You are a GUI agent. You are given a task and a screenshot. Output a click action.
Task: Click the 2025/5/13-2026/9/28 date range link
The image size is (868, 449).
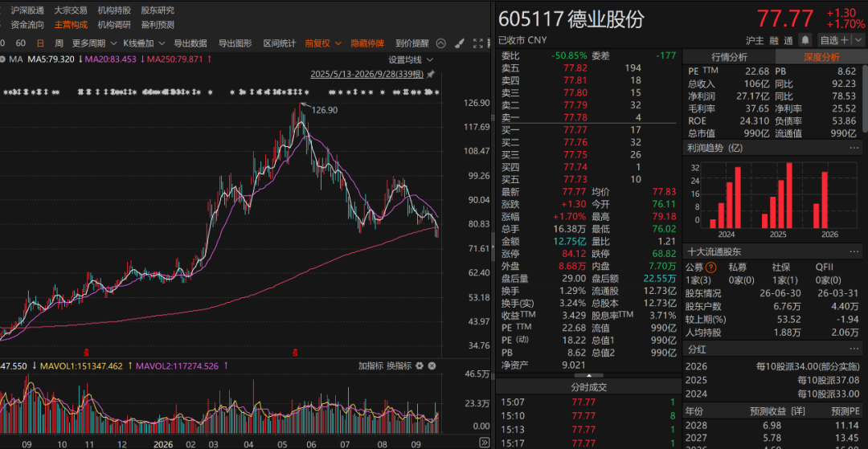366,74
